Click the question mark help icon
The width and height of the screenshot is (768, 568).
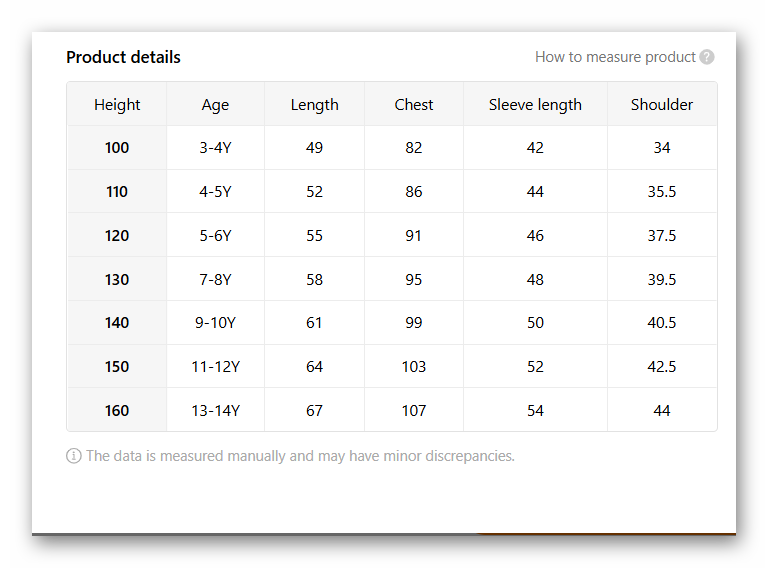click(707, 57)
